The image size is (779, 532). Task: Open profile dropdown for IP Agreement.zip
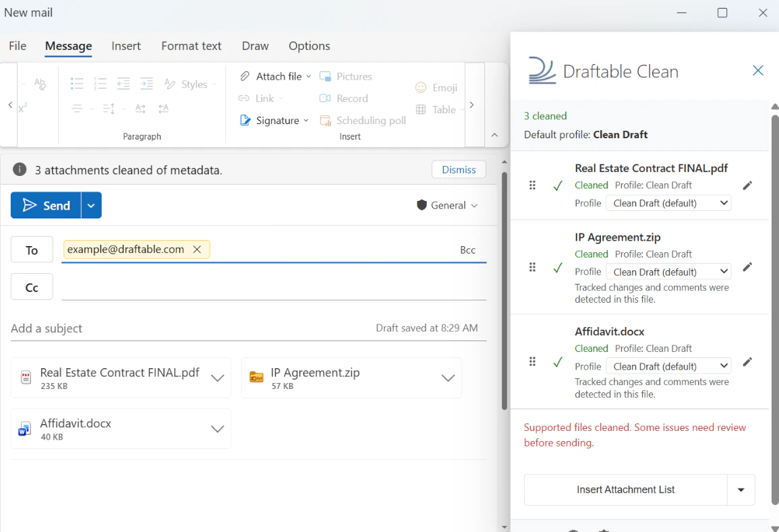click(x=668, y=272)
